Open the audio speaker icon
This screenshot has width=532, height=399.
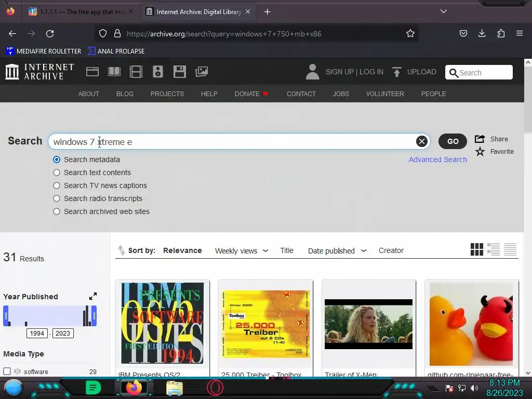(x=158, y=72)
